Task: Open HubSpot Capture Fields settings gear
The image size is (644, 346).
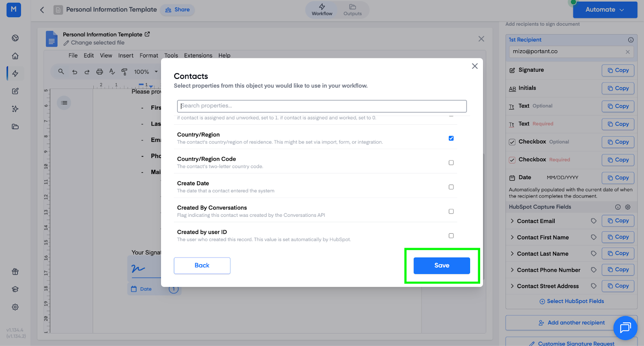Action: 628,207
